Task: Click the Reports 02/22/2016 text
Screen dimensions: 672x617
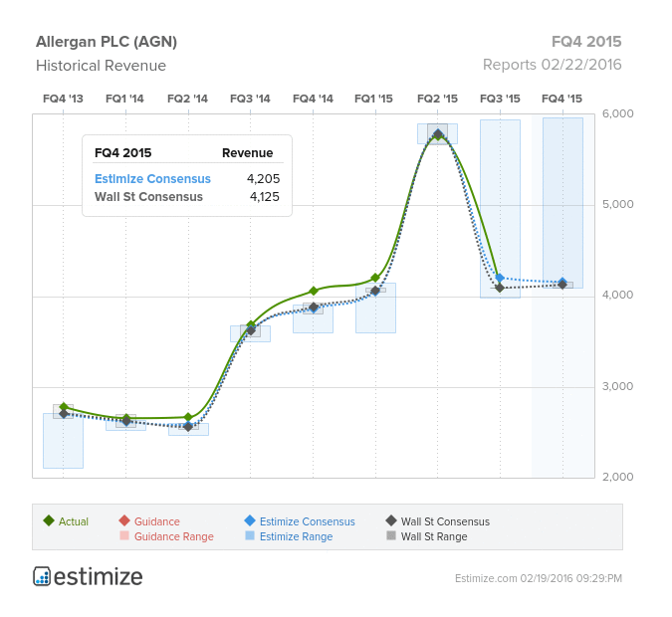Action: coord(552,65)
